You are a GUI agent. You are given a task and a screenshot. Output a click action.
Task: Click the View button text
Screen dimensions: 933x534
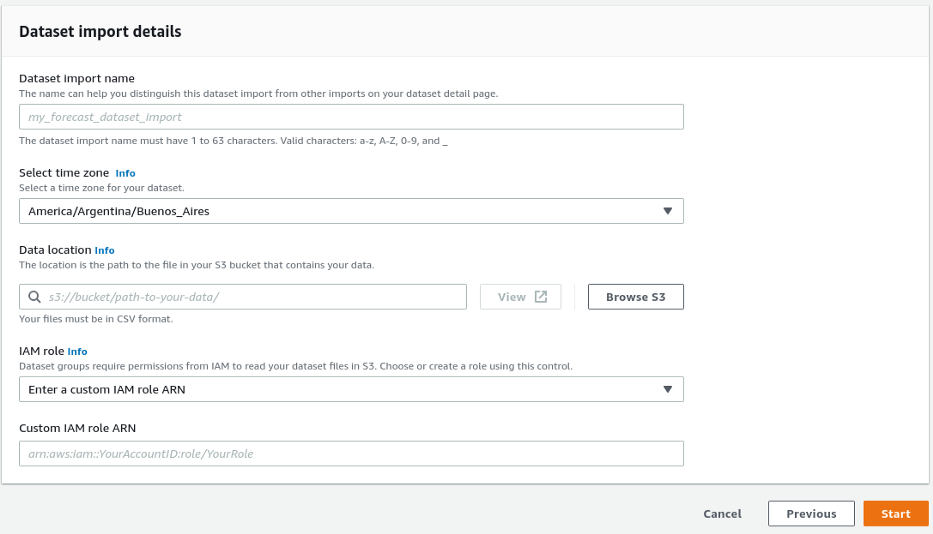point(511,297)
